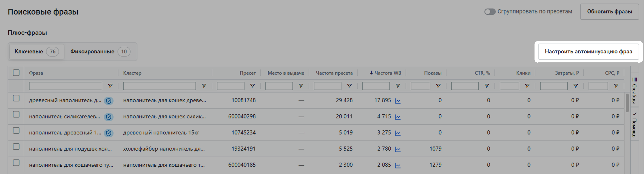Toggle Сгруппировать по пресетам switch
Image resolution: width=644 pixels, height=174 pixels.
pos(490,12)
